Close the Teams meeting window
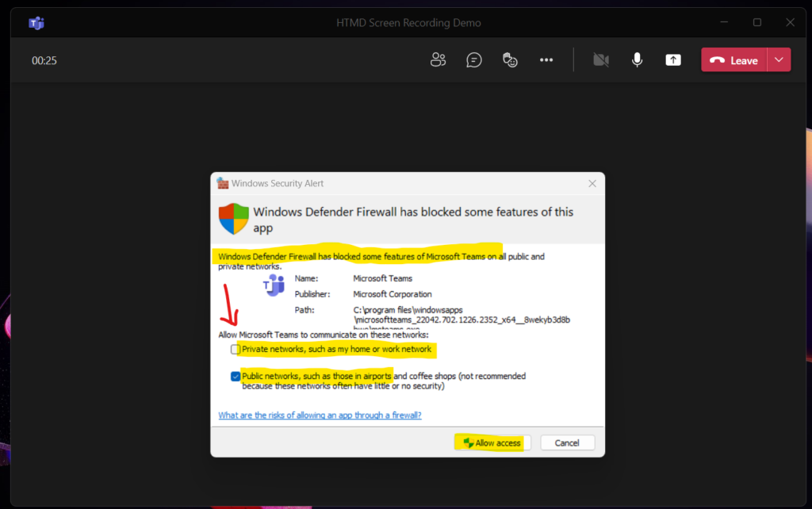Viewport: 812px width, 509px height. tap(791, 22)
